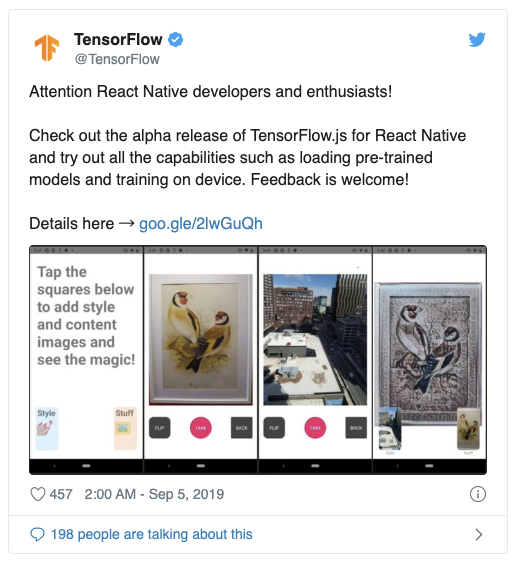The image size is (517, 561).
Task: Select the Style square thumbnail
Action: pyautogui.click(x=47, y=428)
